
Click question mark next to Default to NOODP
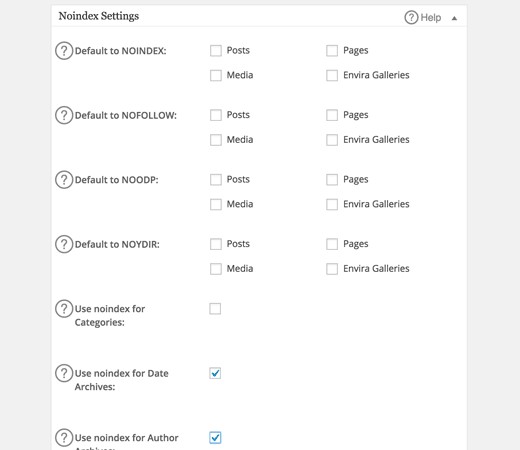coord(64,180)
